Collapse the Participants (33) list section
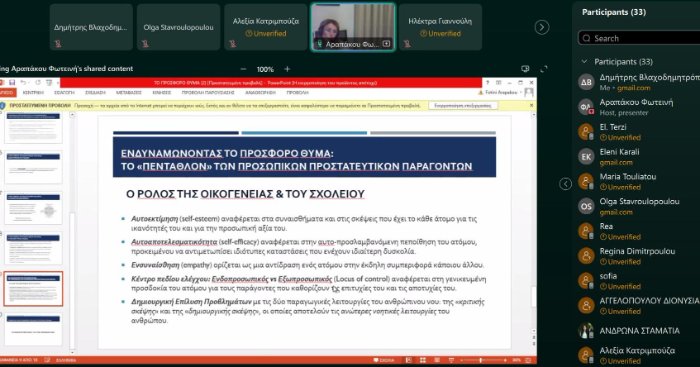Image resolution: width=700 pixels, height=367 pixels. (x=584, y=62)
